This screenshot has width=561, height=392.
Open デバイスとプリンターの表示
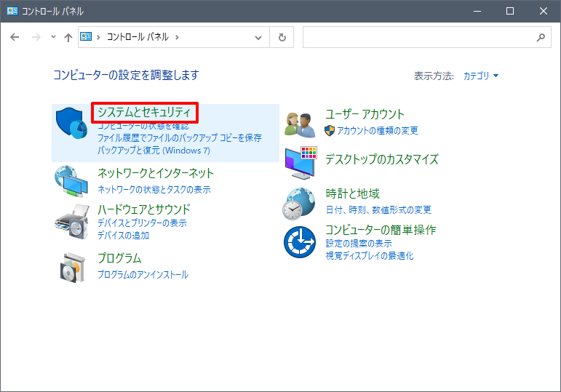pos(142,223)
